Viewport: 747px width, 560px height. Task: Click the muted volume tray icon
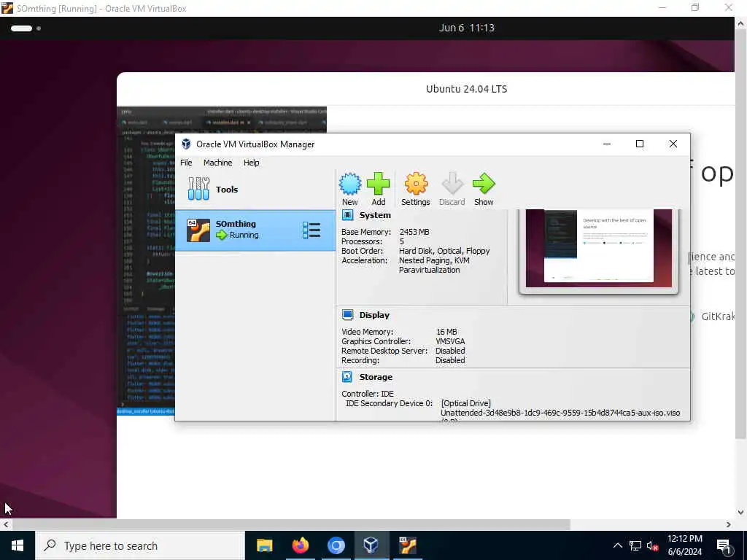point(652,545)
